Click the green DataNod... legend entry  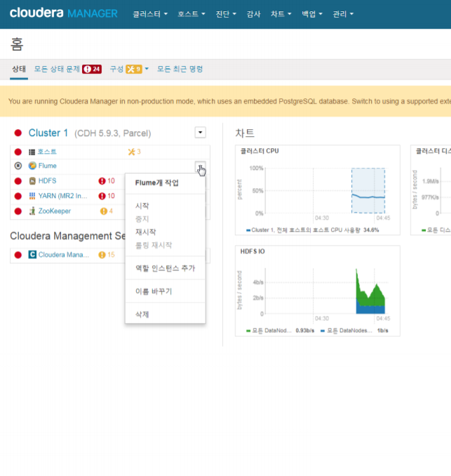click(x=281, y=331)
